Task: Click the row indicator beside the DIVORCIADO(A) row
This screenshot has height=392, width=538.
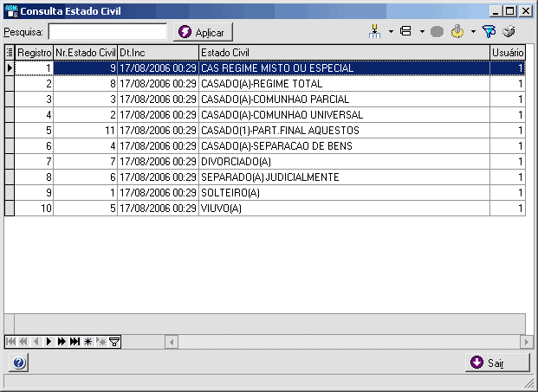Action: pyautogui.click(x=10, y=162)
